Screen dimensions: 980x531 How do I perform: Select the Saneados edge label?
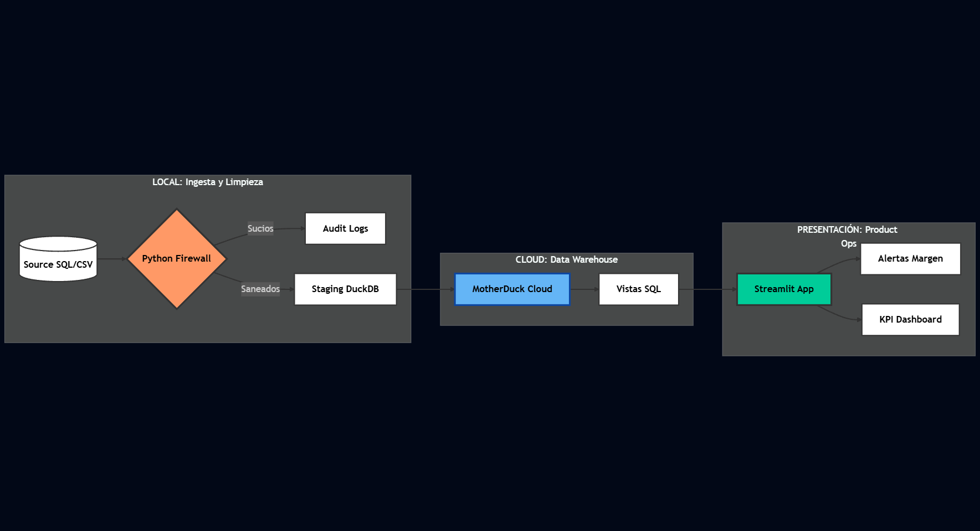pyautogui.click(x=260, y=289)
